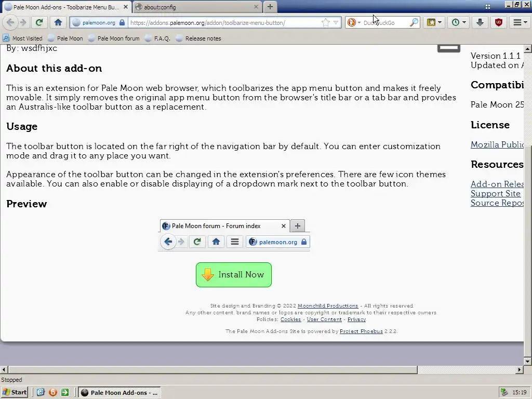Follow the Project Phoebus footer link

pyautogui.click(x=361, y=331)
